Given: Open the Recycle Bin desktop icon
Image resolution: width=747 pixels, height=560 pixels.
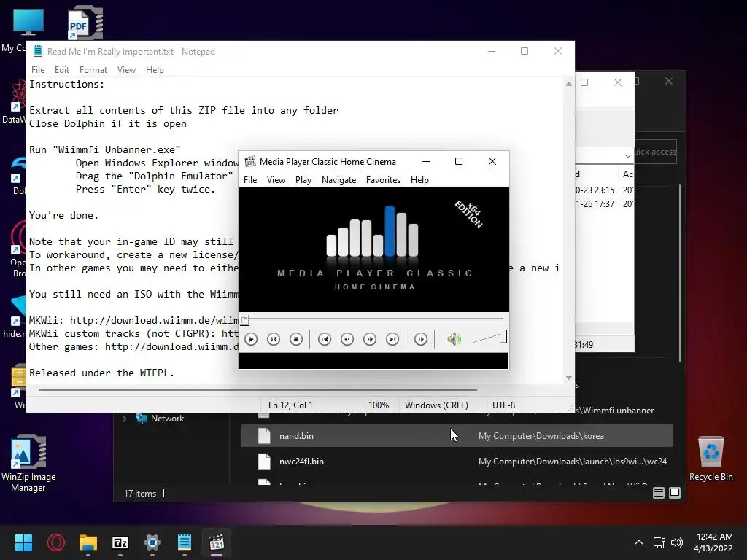Looking at the screenshot, I should 711,458.
